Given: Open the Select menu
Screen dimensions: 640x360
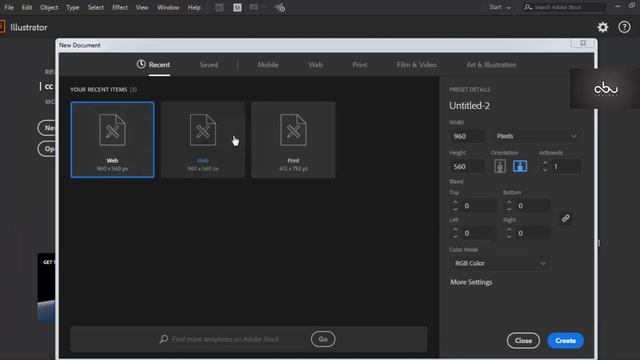Looking at the screenshot, I should click(96, 7).
